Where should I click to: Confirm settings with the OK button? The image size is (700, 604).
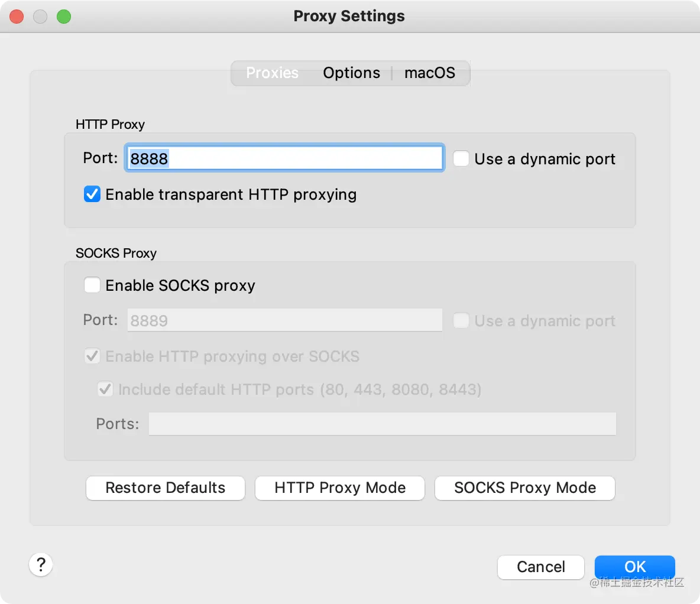(634, 566)
